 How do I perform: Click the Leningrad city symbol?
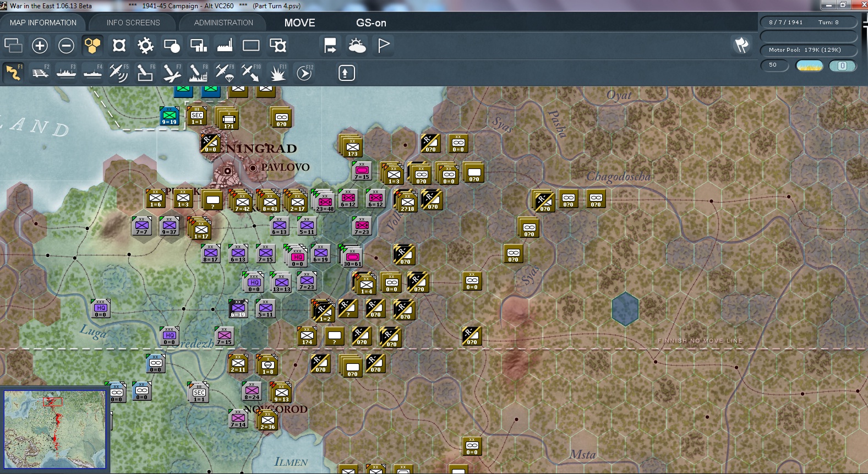click(226, 172)
